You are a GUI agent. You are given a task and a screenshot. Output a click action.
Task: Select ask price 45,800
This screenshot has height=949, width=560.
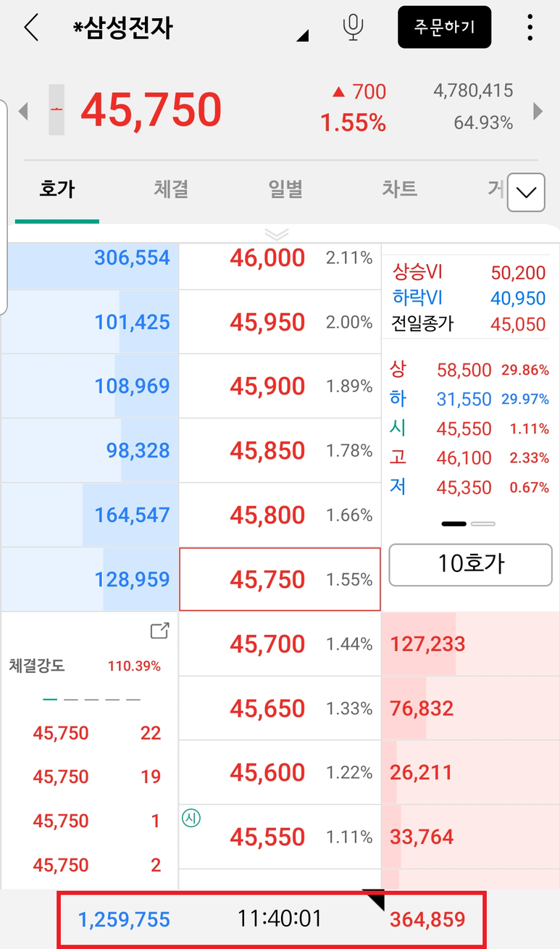click(x=280, y=515)
